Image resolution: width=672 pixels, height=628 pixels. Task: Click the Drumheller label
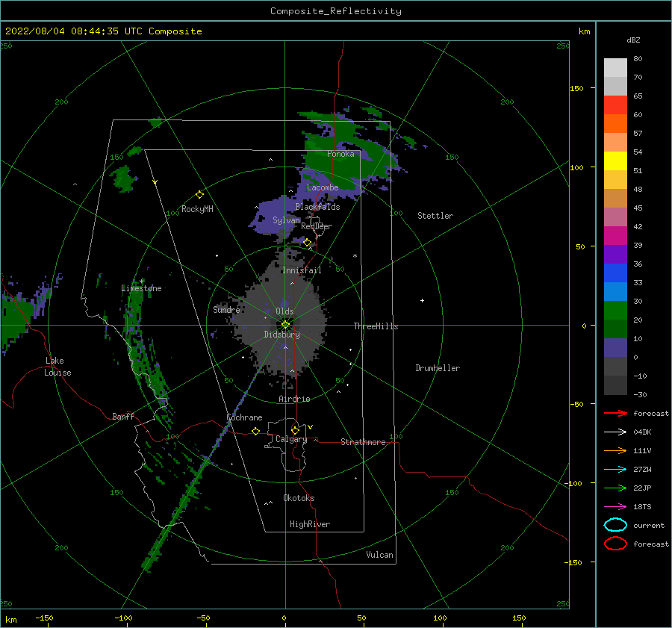pos(438,368)
